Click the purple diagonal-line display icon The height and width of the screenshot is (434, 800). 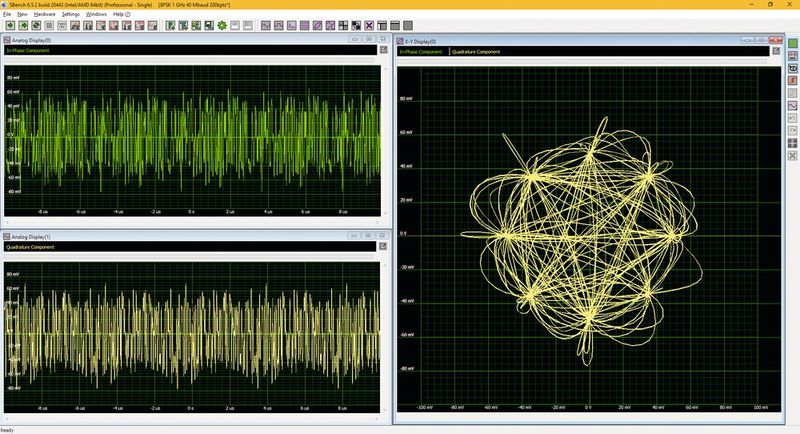coord(317,25)
